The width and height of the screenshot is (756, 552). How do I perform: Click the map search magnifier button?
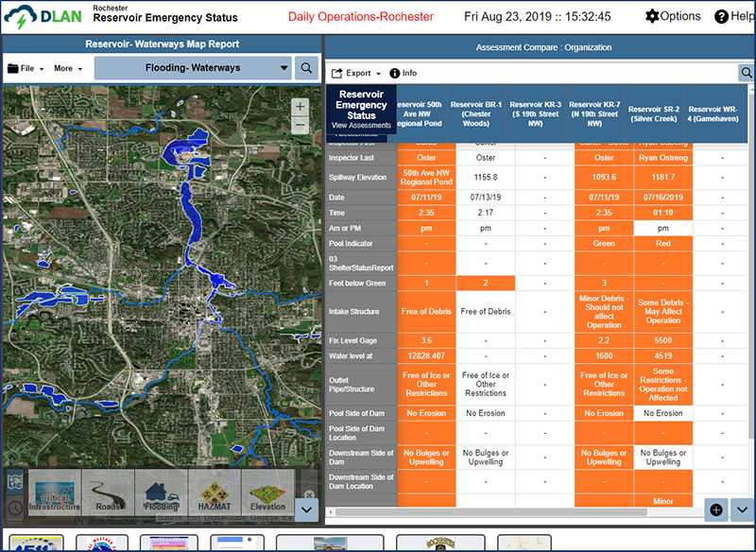click(x=307, y=68)
